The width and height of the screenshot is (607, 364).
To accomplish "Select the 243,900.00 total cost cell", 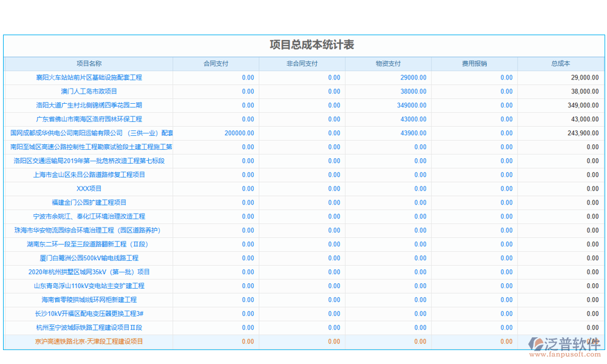I will (x=583, y=133).
